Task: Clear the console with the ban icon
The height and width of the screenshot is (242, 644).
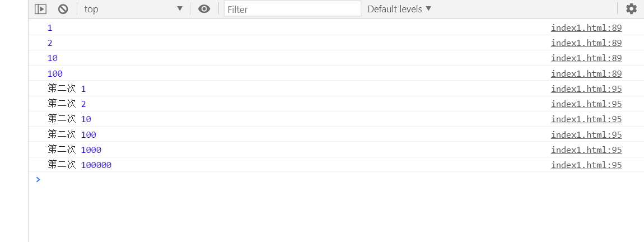Action: click(63, 9)
